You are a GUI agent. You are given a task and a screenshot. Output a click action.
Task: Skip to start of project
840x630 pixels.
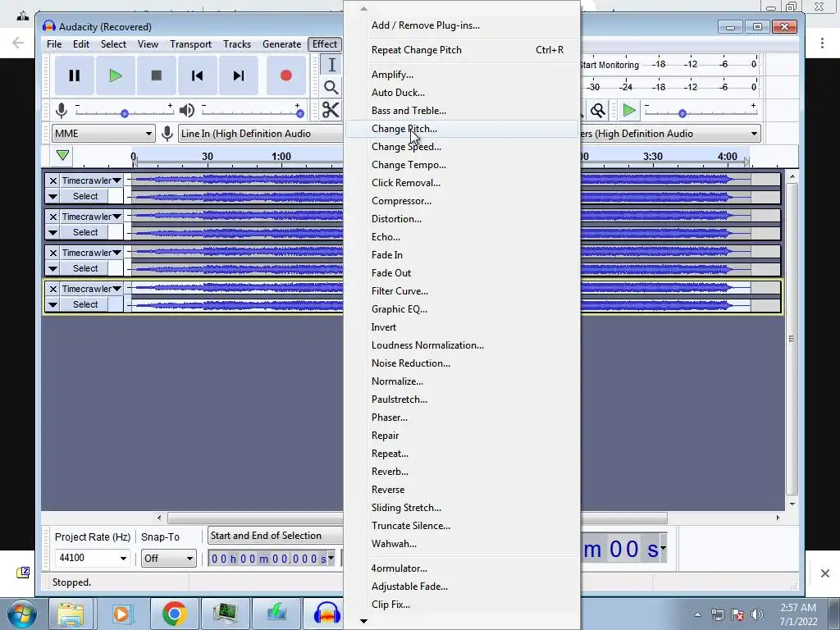[197, 75]
